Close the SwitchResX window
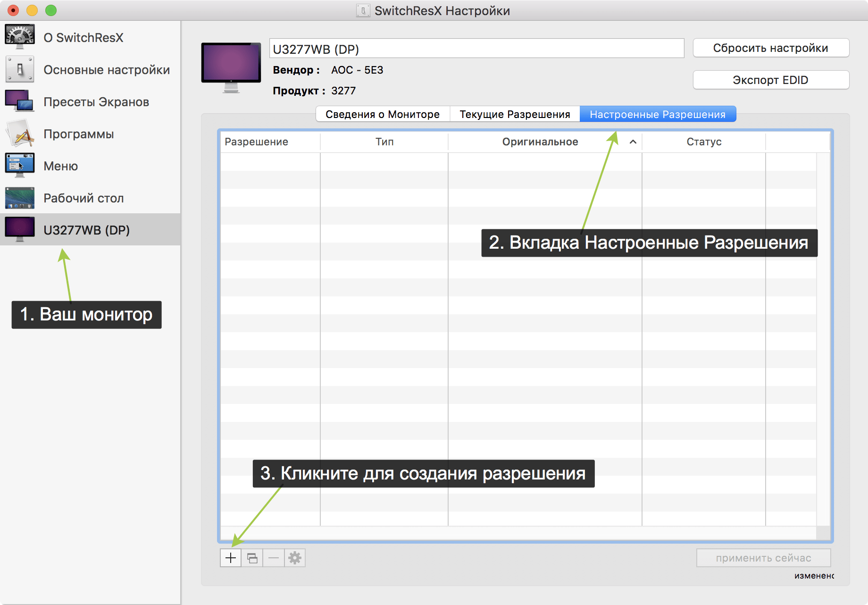The image size is (868, 605). click(x=13, y=10)
